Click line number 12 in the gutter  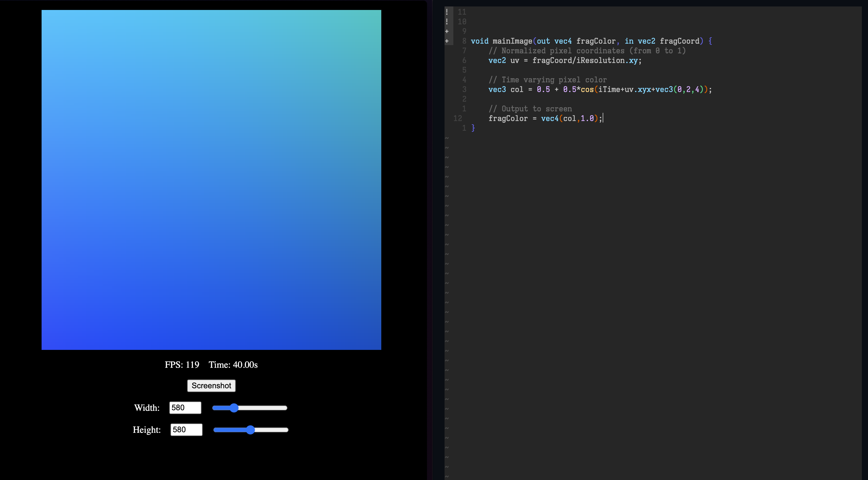pos(458,118)
